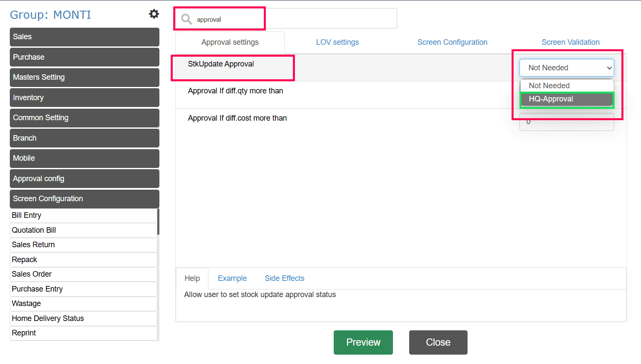Open the Example tab
The height and width of the screenshot is (364, 641).
point(232,278)
